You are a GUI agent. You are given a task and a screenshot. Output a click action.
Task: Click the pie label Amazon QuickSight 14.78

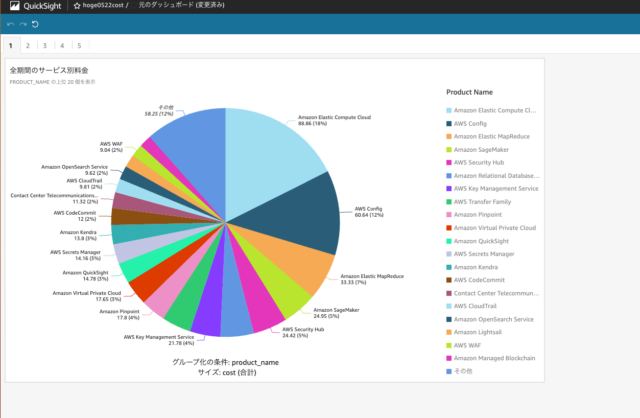pyautogui.click(x=85, y=276)
